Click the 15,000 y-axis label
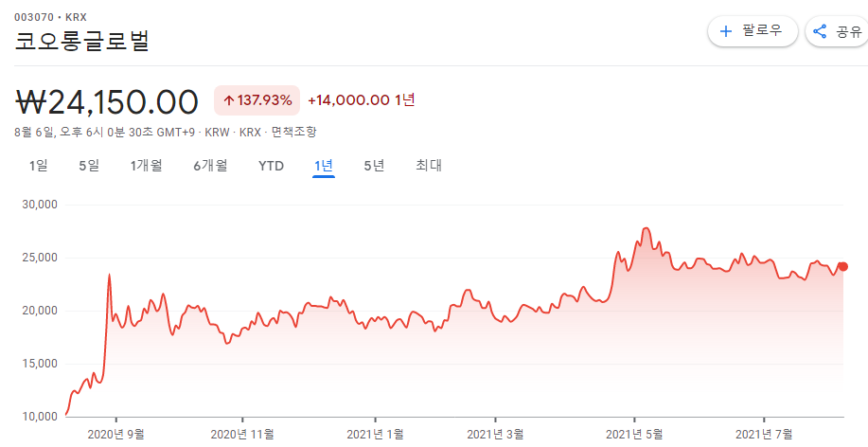Screen dimensions: 868x447 click(40, 364)
